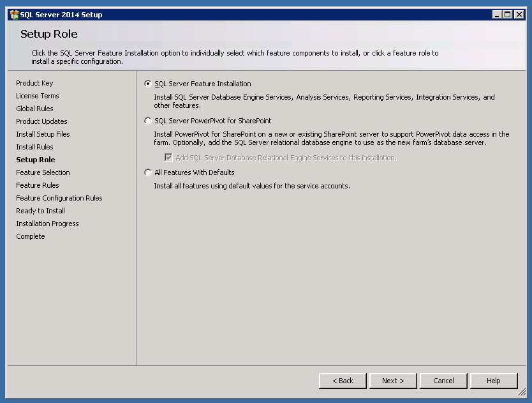Open Help for Setup Role
Screen dimensions: 532x403
[494, 381]
